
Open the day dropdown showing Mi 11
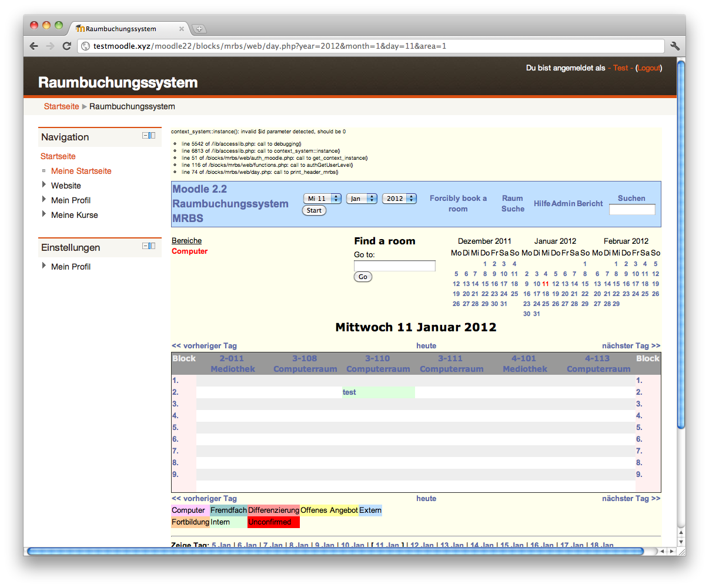pyautogui.click(x=322, y=199)
